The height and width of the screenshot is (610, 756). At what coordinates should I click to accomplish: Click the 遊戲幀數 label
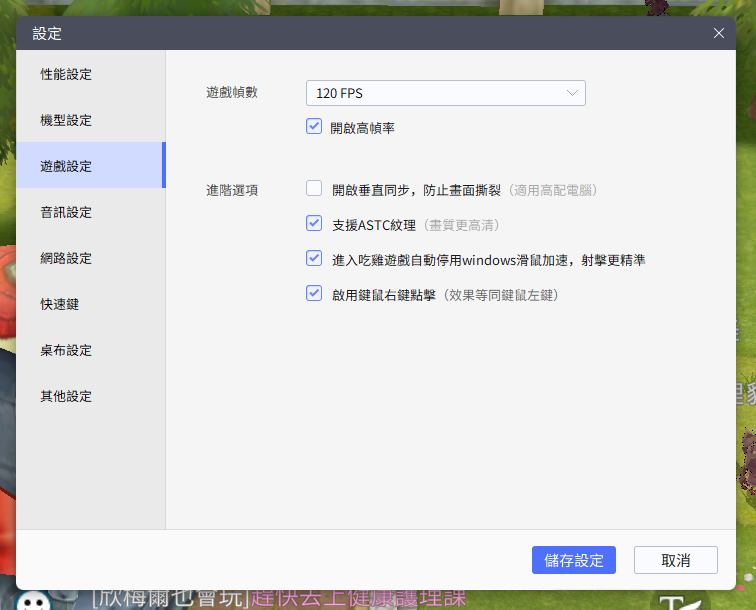[232, 92]
